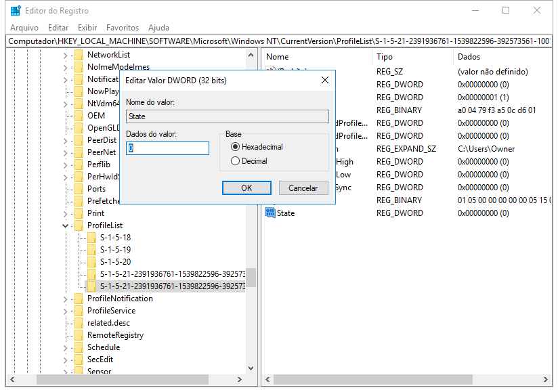Select the S-1-5-20 folder icon
Screen dimensions: 558x392
pos(91,262)
